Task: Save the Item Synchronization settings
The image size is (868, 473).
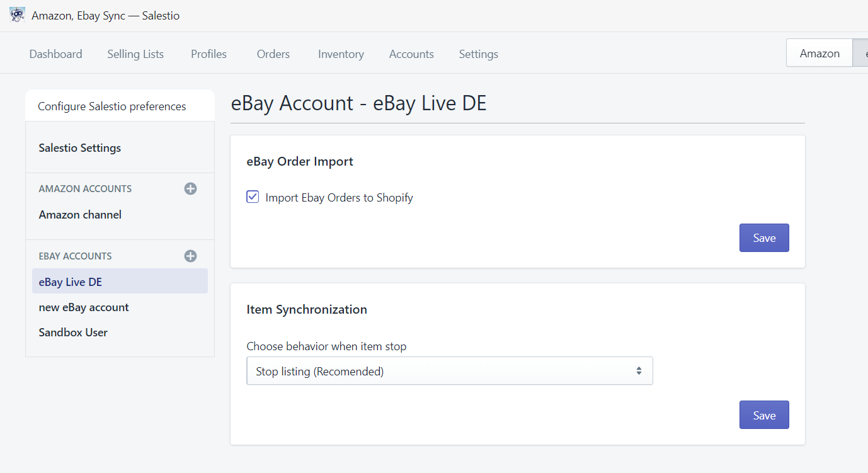Action: (764, 415)
